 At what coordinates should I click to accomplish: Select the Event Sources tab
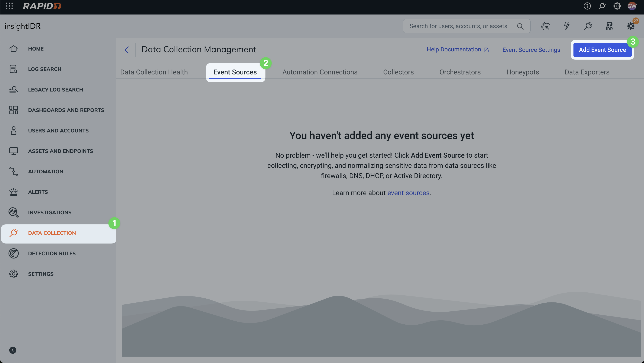(x=235, y=72)
